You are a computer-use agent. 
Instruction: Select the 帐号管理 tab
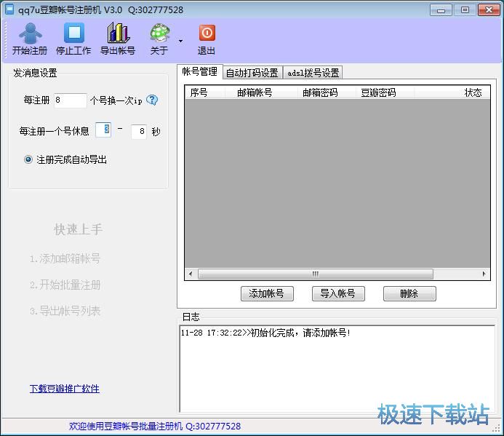coord(199,71)
